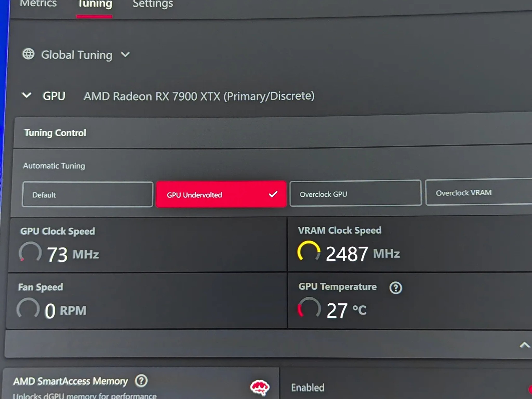
Task: Click the Fan Speed gauge dial
Action: 28,308
